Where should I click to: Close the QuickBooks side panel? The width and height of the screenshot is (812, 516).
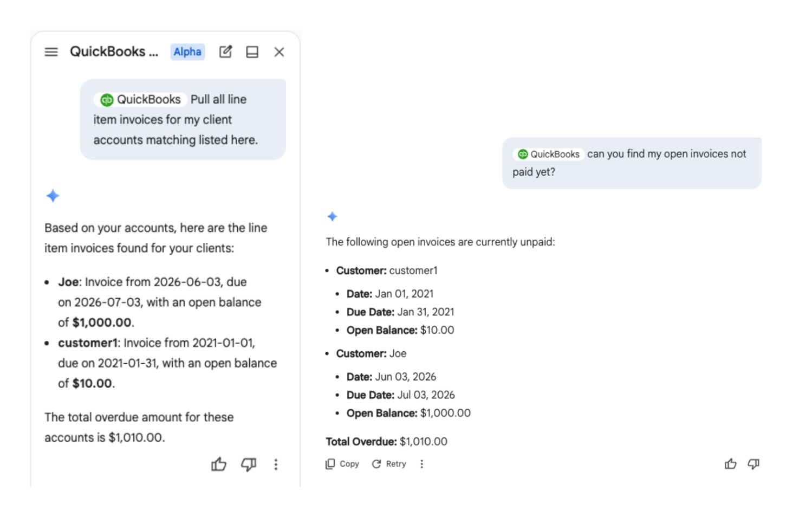click(279, 52)
